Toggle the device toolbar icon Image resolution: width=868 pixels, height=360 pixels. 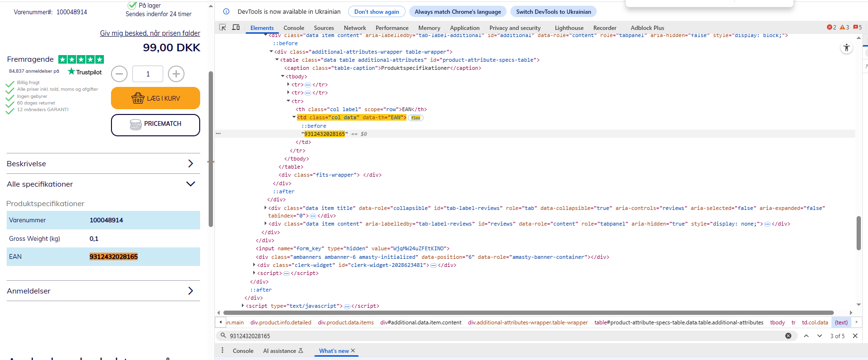[x=236, y=28]
